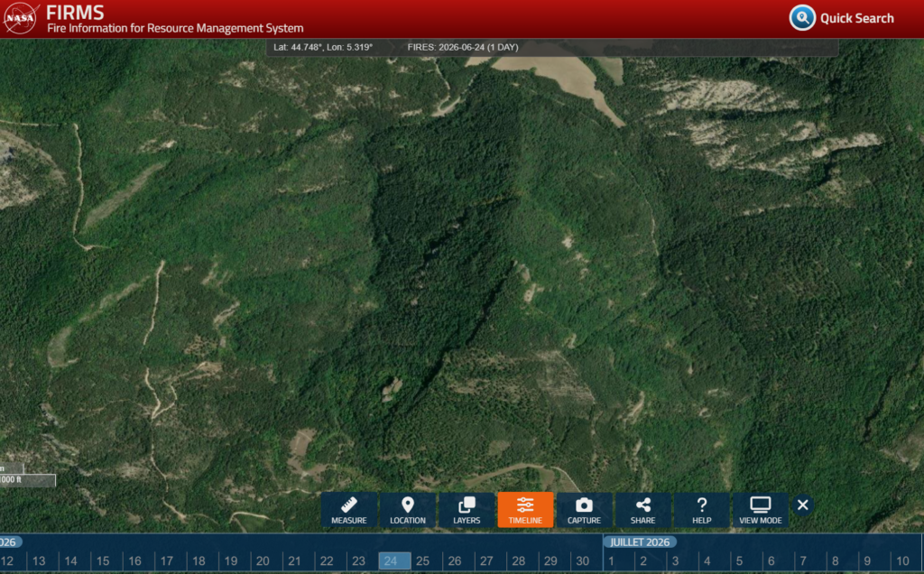Click the Capture camera tool
This screenshot has height=574, width=924.
point(584,510)
